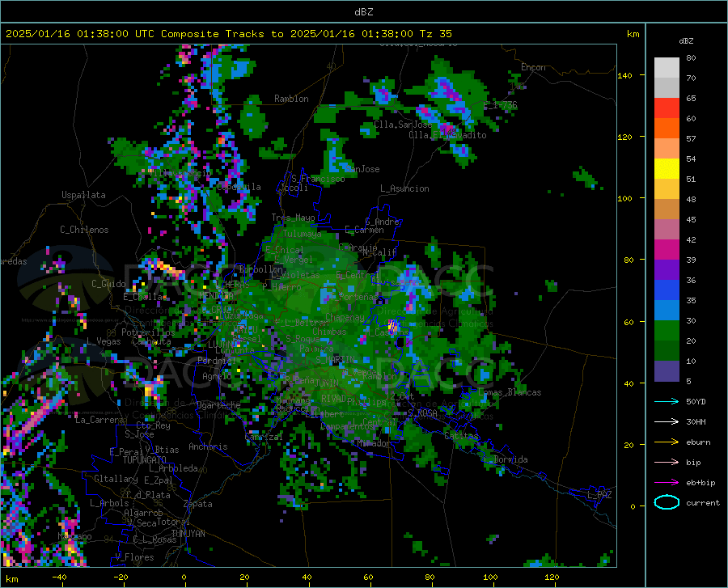Click the 'L_Arboleda' place label

pyautogui.click(x=173, y=468)
